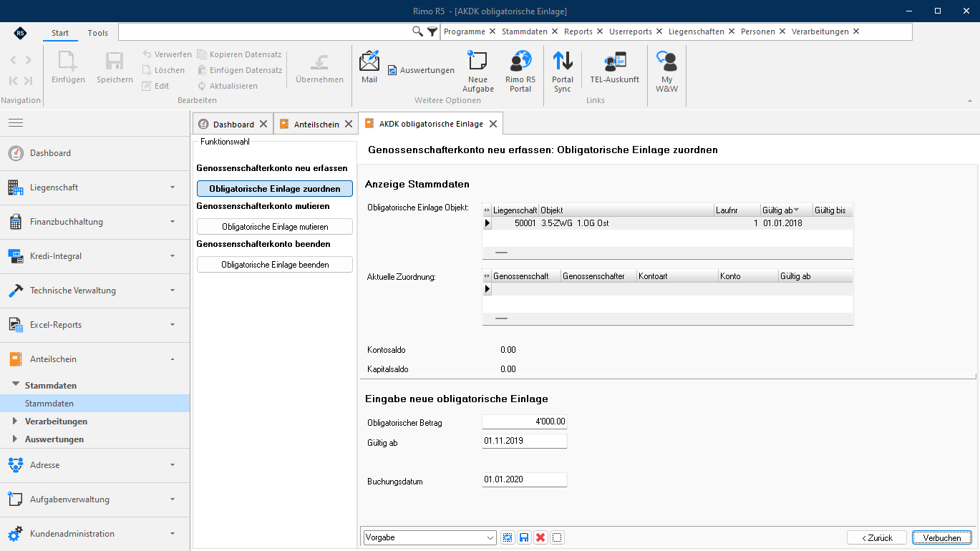Click the save layout icon beside Vorgabe

524,537
